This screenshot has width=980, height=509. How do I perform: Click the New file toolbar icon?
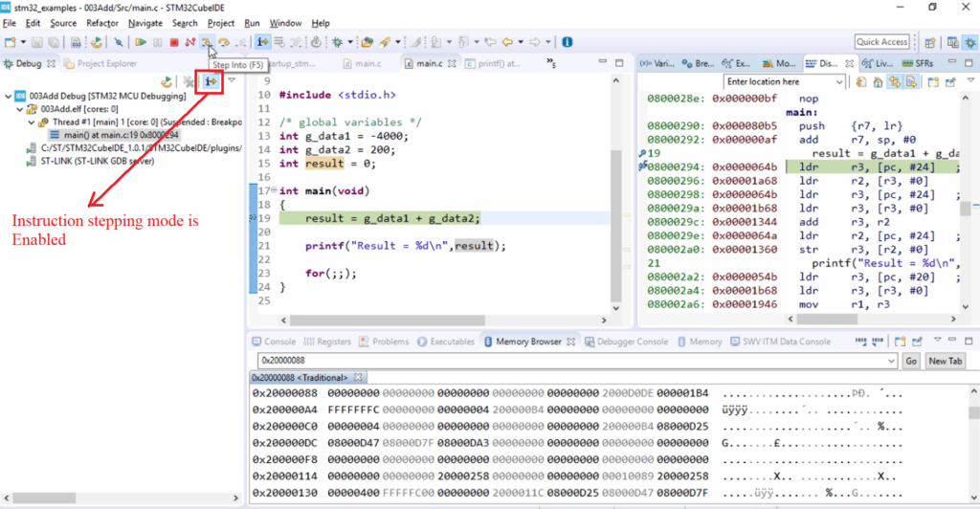tap(10, 42)
